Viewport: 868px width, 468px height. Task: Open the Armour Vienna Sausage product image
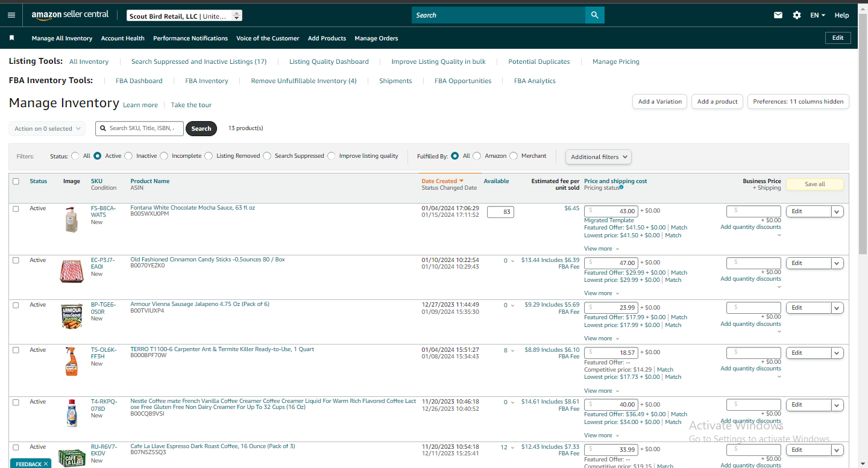(72, 316)
